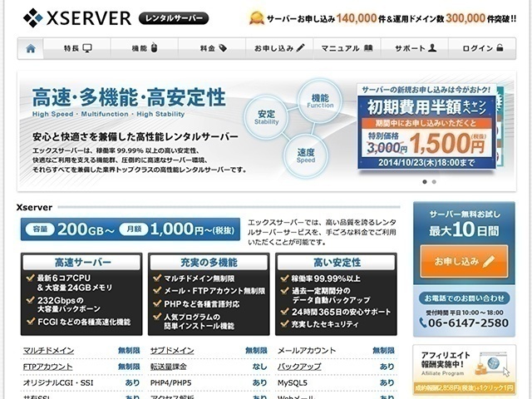This screenshot has height=399, width=532.
Task: Click the PHP4/PHP5 text
Action: click(170, 382)
